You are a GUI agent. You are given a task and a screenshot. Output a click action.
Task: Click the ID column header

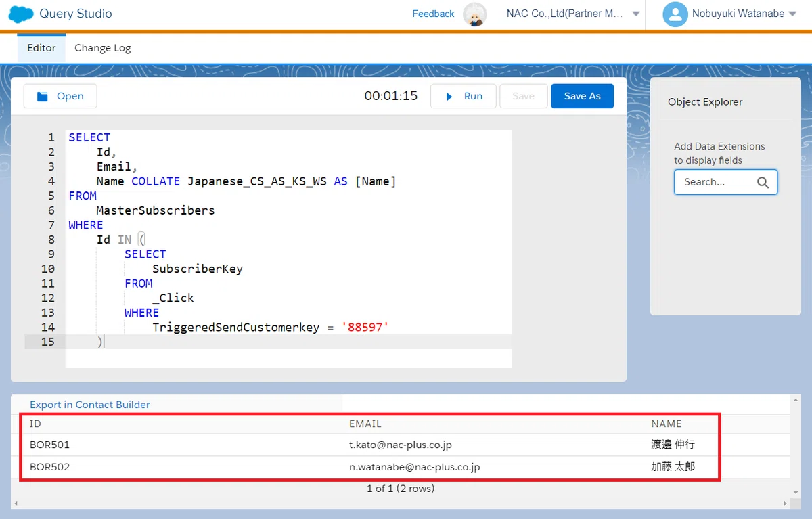point(36,424)
